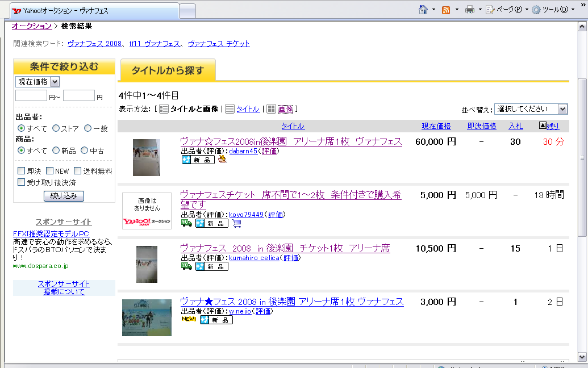Screen dimensions: 588x368
Task: Click the gear icon for ツール
Action: 536,10
